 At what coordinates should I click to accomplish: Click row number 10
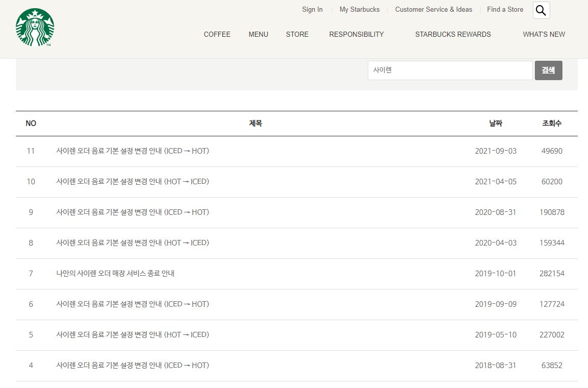31,182
